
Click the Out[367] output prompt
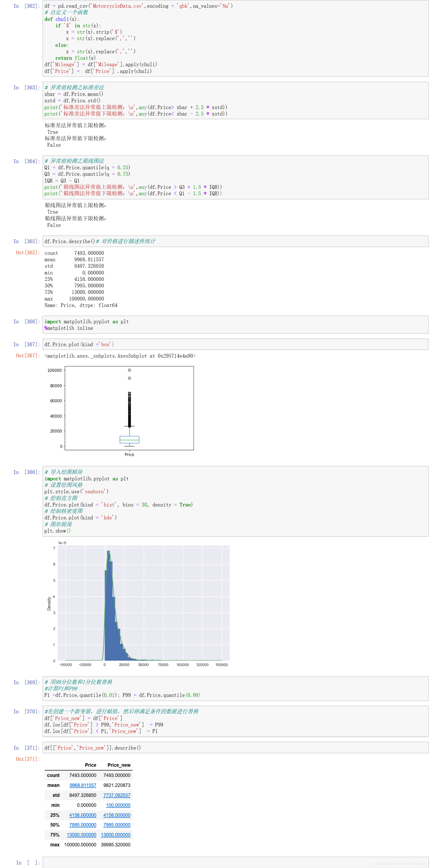[28, 356]
